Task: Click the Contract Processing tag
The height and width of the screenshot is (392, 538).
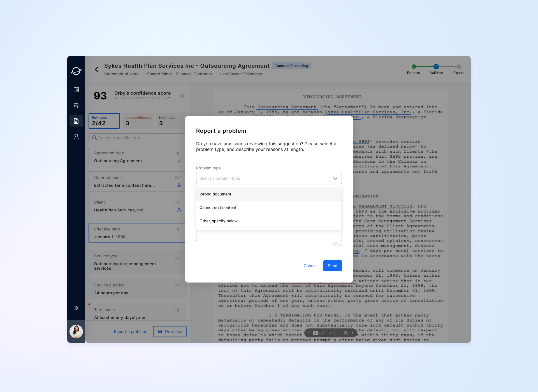Action: point(291,66)
